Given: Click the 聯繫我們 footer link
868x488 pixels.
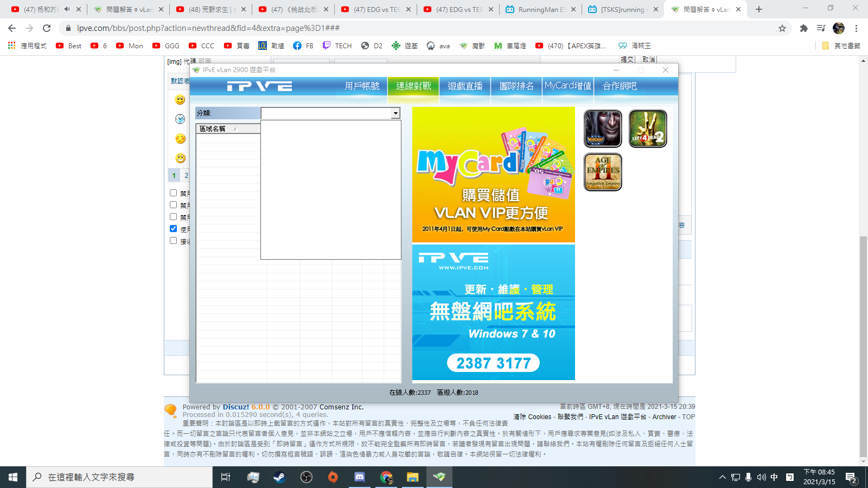Looking at the screenshot, I should [570, 417].
